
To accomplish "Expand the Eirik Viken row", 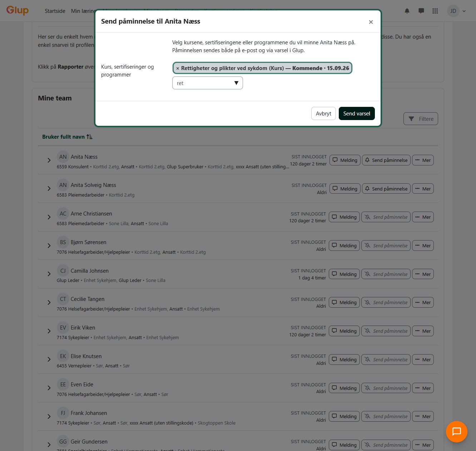I will tap(49, 331).
